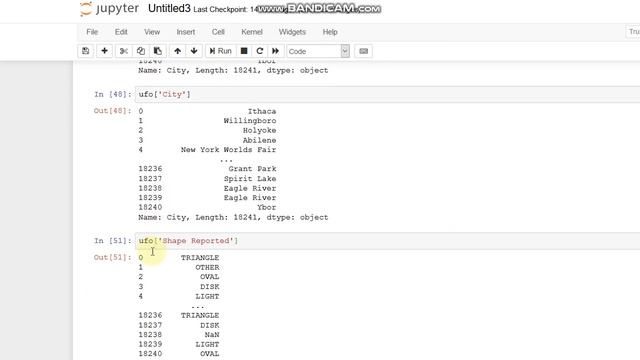Click 'Eagle River' in row 18239
This screenshot has width=640, height=360.
coord(250,198)
